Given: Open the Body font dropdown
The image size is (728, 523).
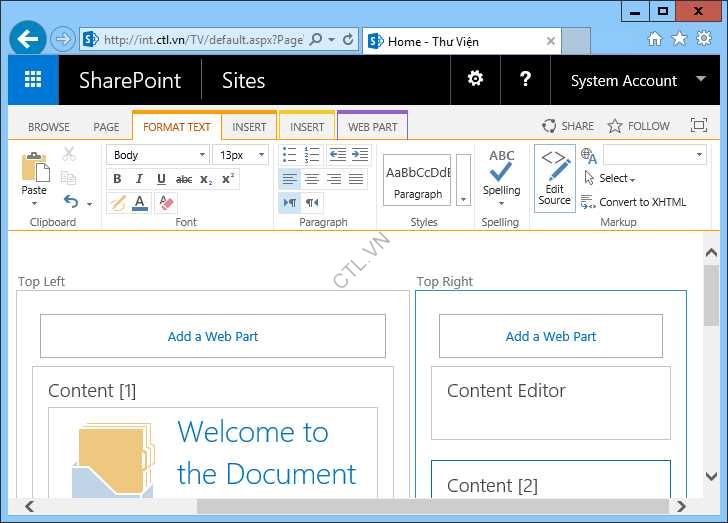Looking at the screenshot, I should point(158,155).
